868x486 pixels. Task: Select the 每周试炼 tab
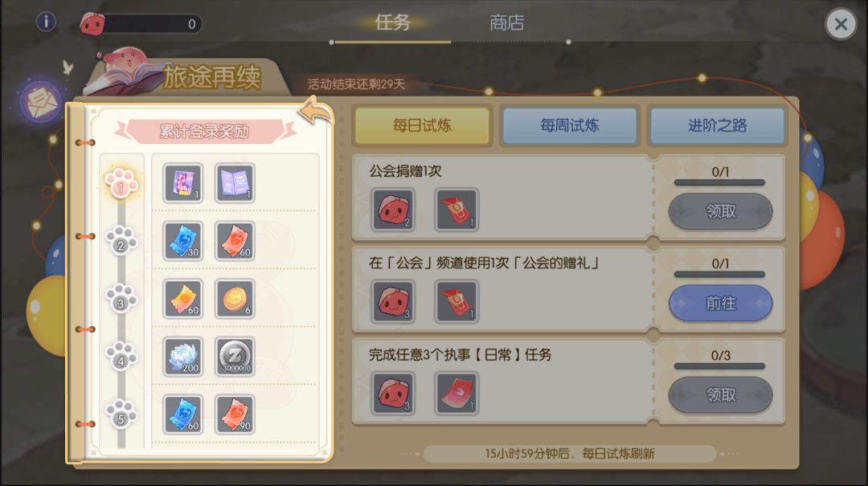(x=570, y=125)
